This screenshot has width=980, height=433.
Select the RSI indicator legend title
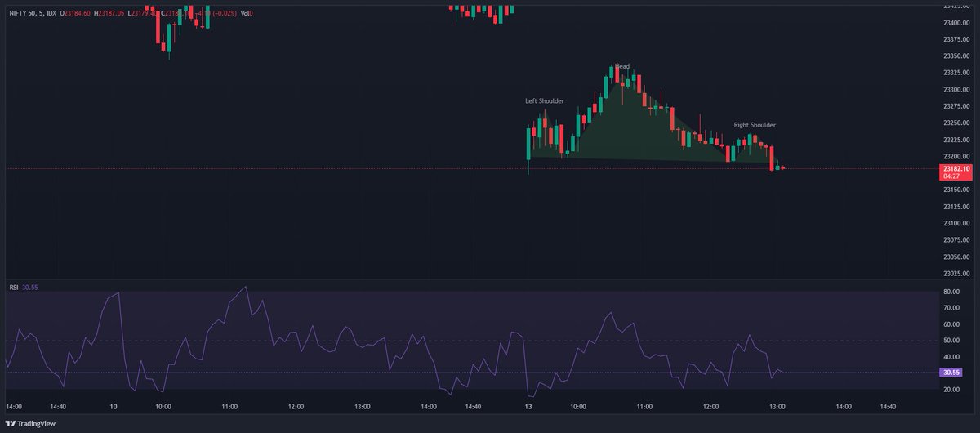(x=14, y=287)
